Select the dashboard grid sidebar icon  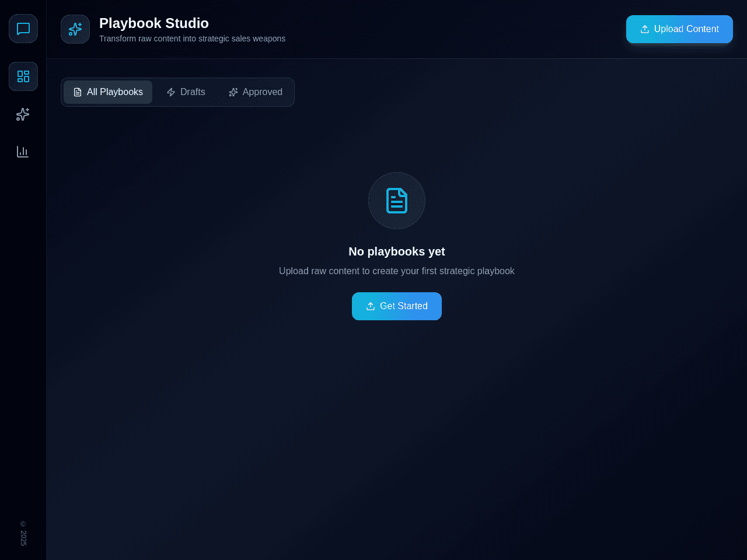pos(23,76)
